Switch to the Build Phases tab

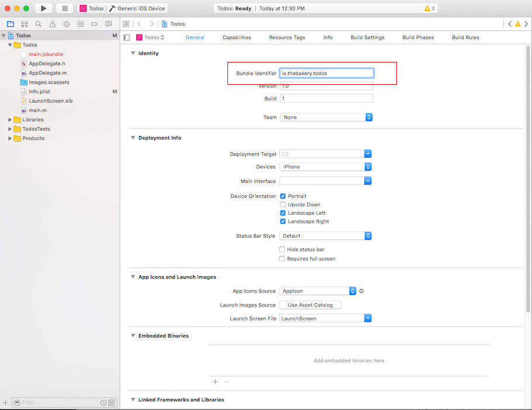click(418, 37)
